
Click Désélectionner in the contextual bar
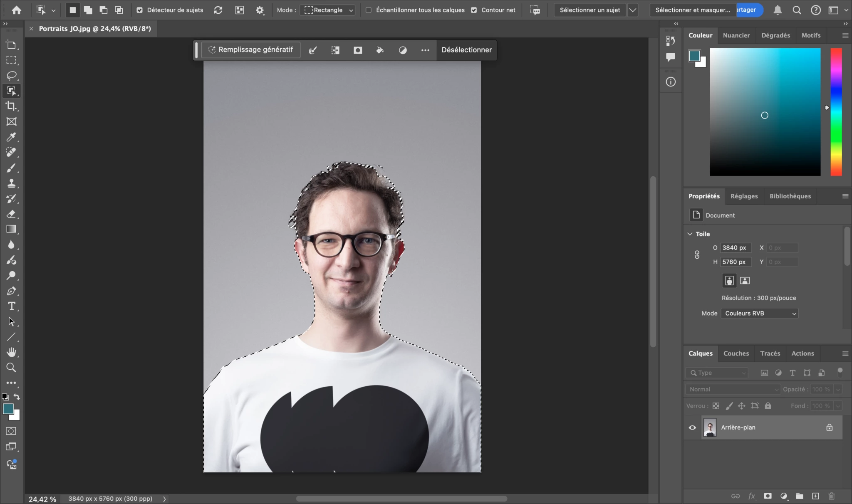point(466,50)
